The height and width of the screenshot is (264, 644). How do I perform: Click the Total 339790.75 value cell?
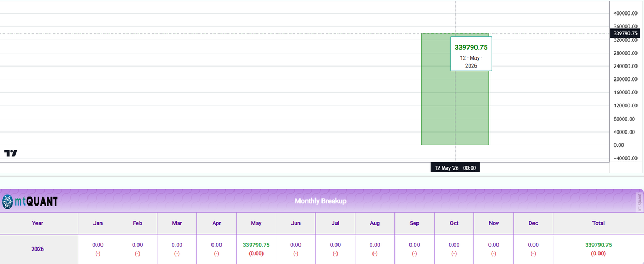tap(598, 250)
